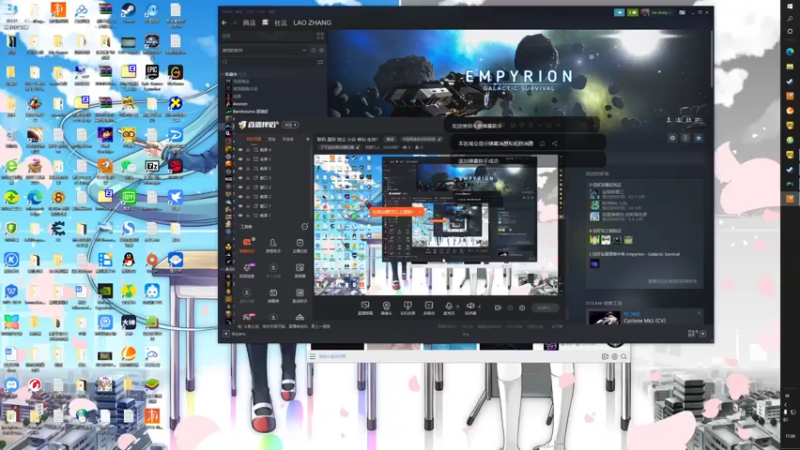Expand the 游戏和软件 filter dropdown

point(264,50)
